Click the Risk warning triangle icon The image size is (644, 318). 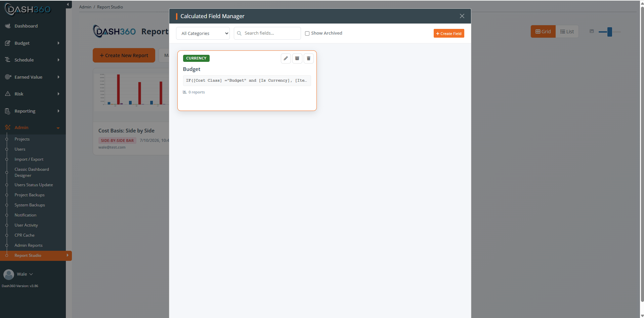point(8,94)
